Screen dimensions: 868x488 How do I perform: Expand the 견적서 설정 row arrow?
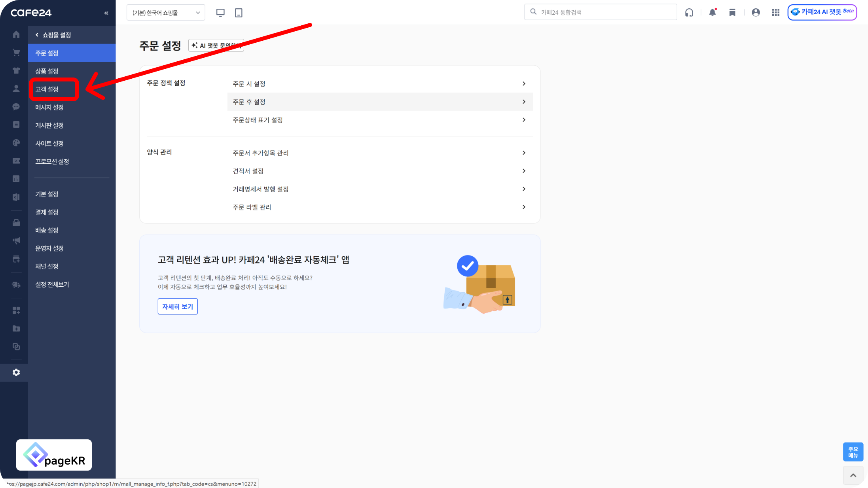524,171
